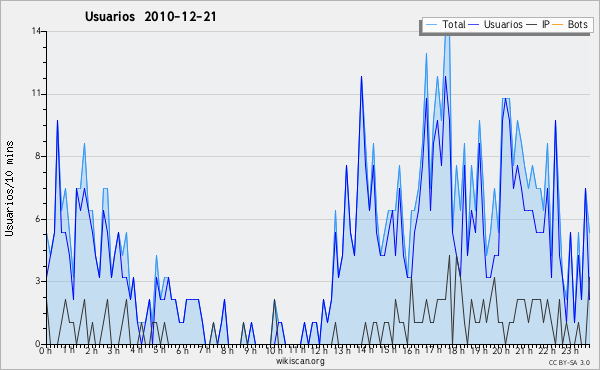Click the y-axis value '3'
The height and width of the screenshot is (370, 600).
pyautogui.click(x=38, y=281)
